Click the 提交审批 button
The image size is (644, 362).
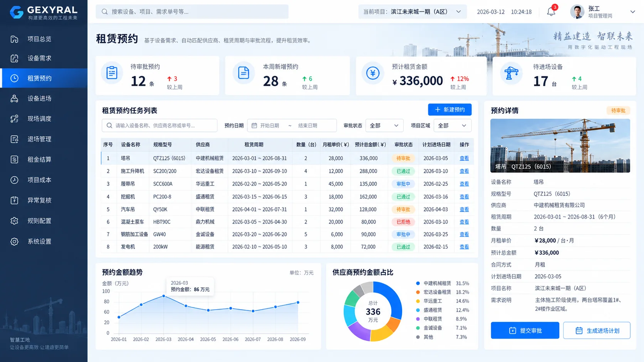[525, 330]
